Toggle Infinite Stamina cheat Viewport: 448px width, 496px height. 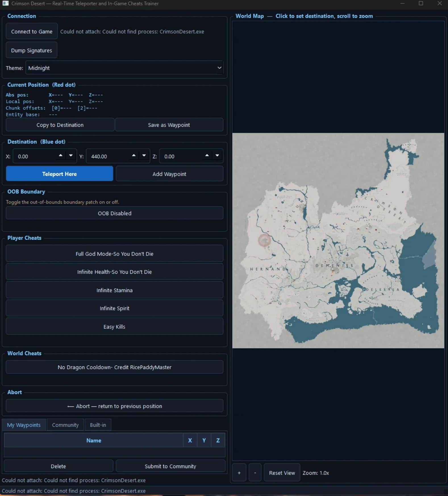114,290
